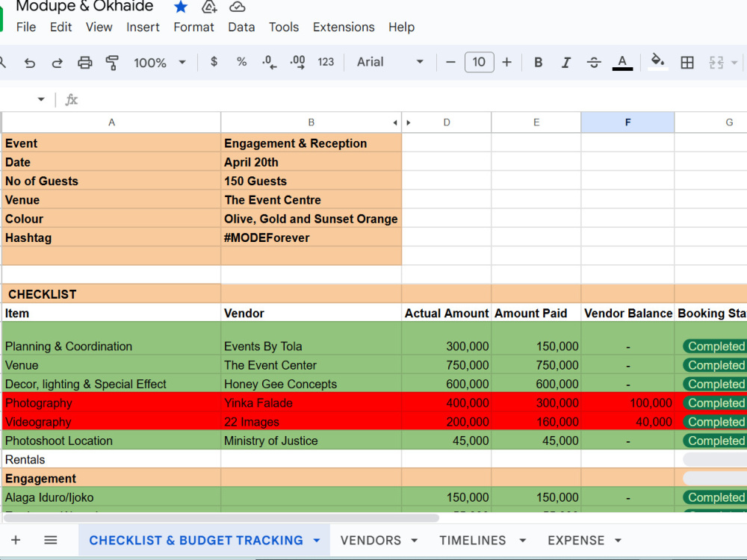Expand hidden column C left arrow
The width and height of the screenshot is (747, 560).
coord(395,123)
